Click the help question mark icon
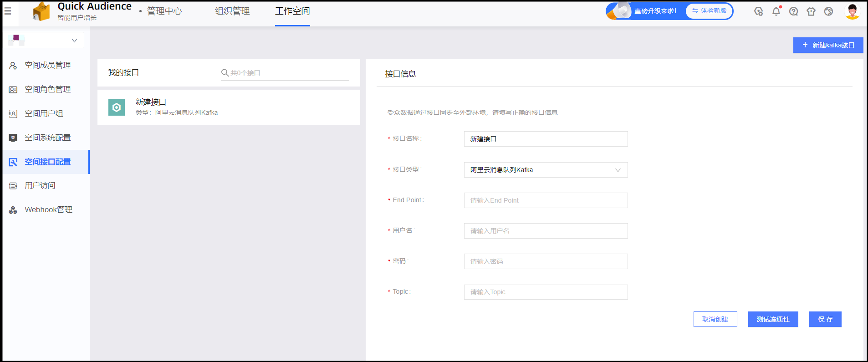The image size is (868, 362). [793, 11]
